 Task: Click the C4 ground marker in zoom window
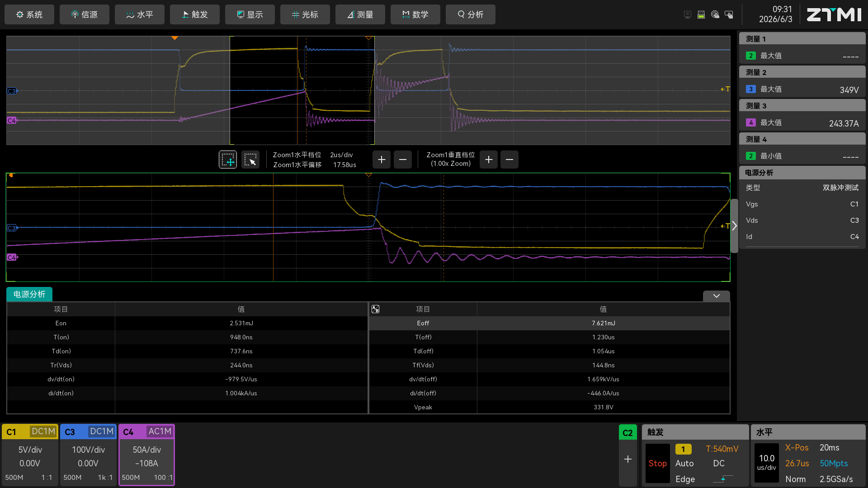pyautogui.click(x=12, y=258)
